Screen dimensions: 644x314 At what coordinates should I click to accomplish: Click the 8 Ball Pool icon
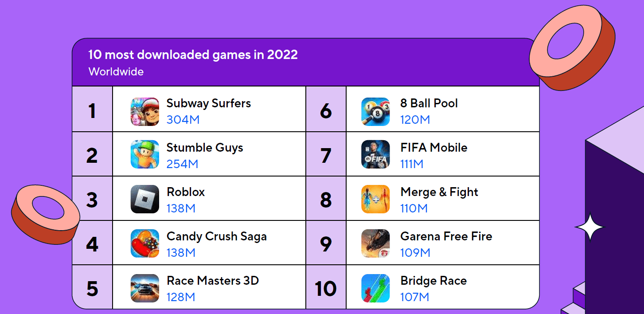click(375, 111)
